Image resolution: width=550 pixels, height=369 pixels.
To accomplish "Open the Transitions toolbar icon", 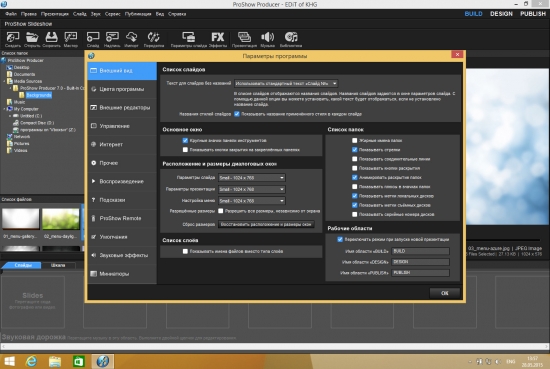I will [x=154, y=39].
